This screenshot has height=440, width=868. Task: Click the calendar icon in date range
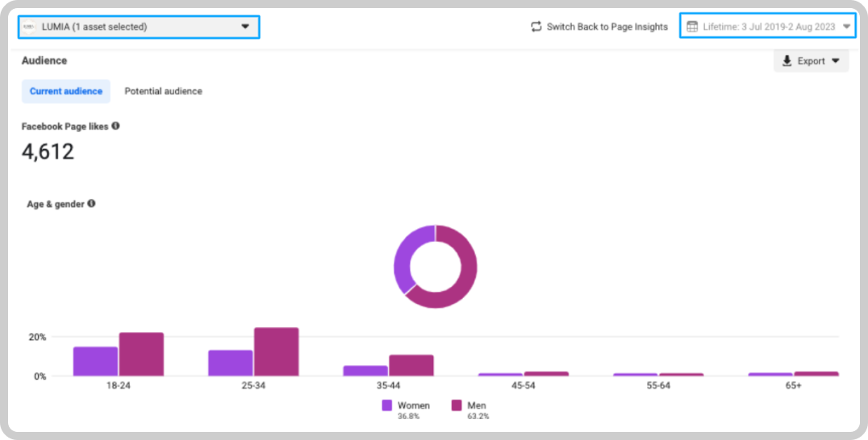click(x=692, y=27)
